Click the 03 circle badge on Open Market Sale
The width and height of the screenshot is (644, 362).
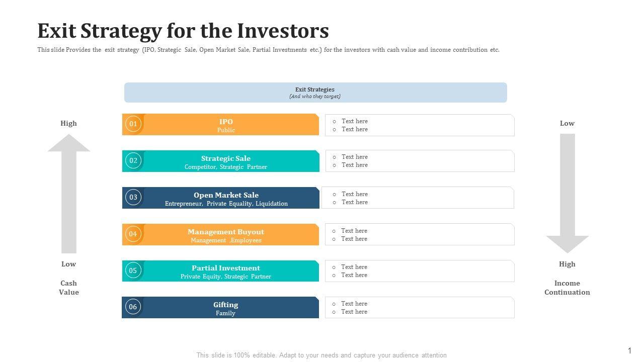point(133,197)
